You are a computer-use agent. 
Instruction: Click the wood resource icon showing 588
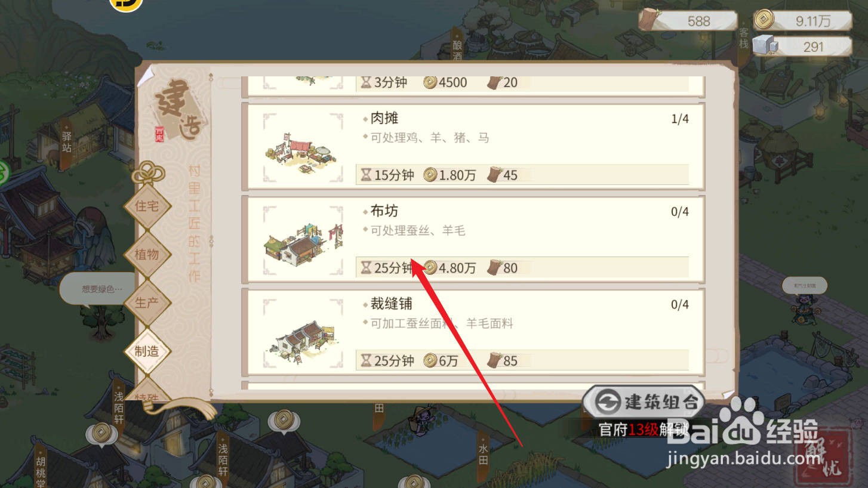point(649,21)
